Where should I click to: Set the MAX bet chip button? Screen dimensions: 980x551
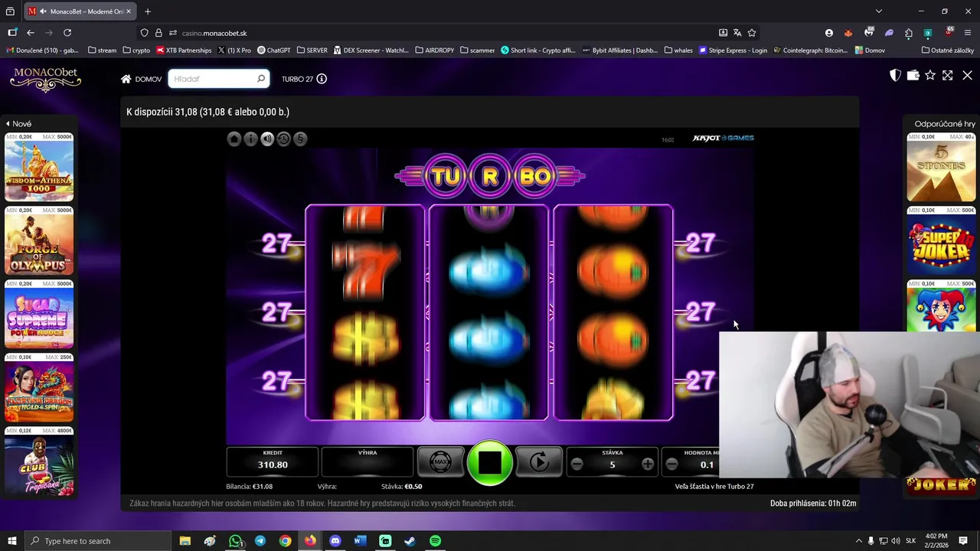440,462
